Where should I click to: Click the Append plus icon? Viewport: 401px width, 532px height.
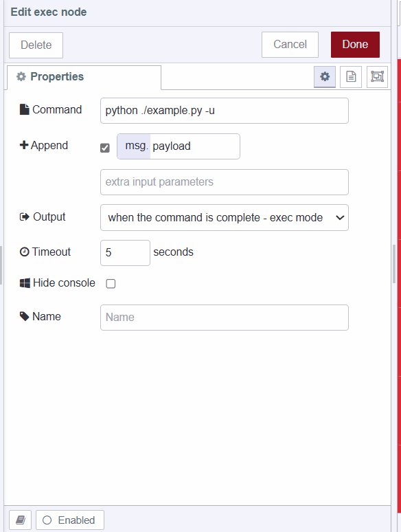[24, 145]
